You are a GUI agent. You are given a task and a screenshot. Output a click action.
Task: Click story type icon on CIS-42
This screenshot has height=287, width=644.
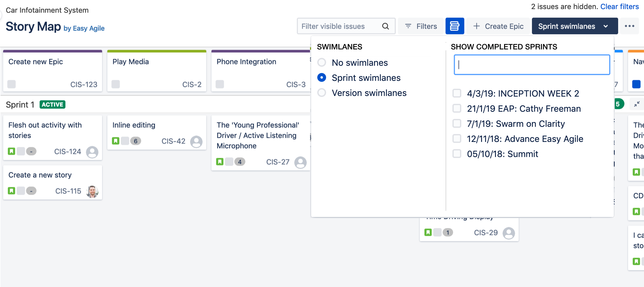116,141
